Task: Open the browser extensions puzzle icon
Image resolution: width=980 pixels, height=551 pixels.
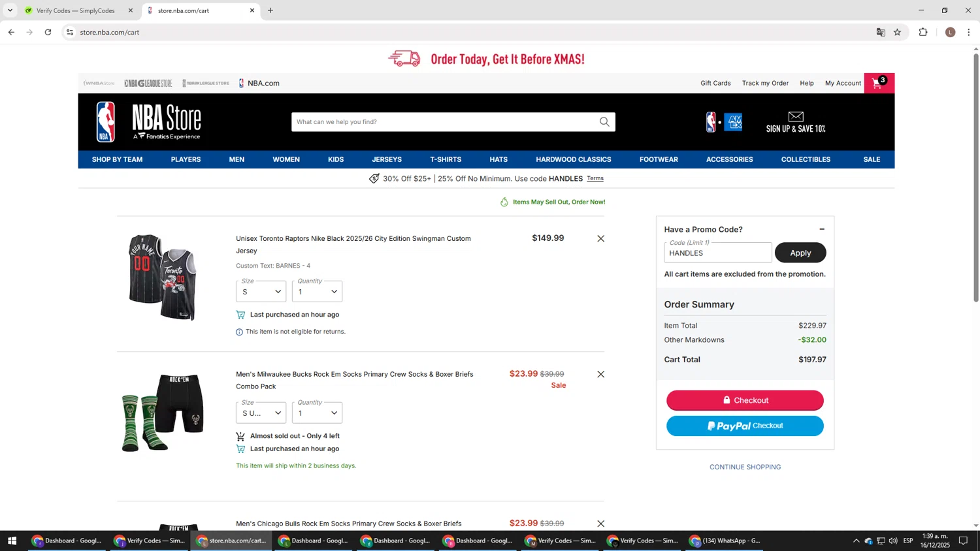Action: tap(923, 32)
